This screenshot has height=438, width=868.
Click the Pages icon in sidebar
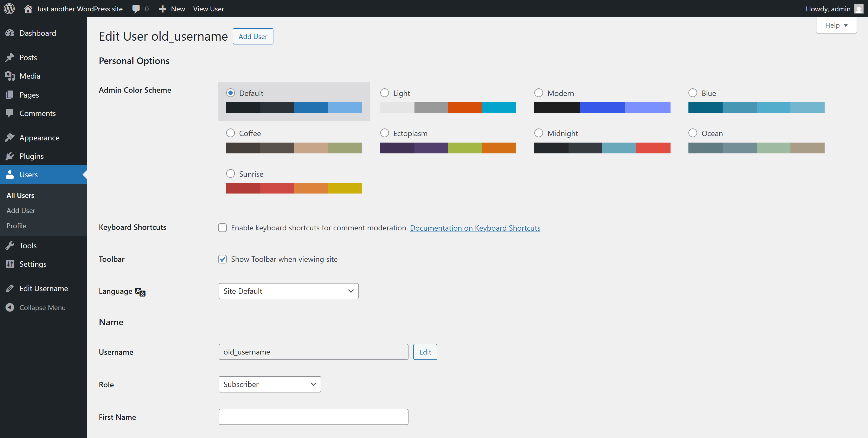(10, 95)
